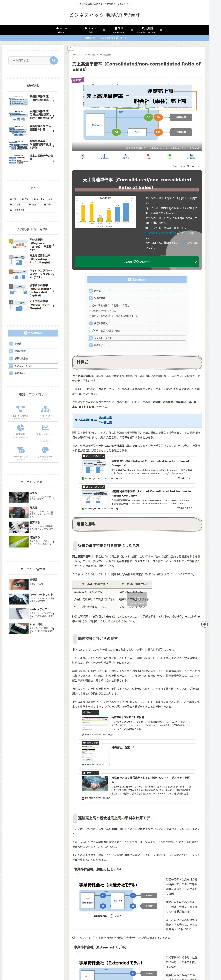Jump to シミュレーション in sidebar contents

pos(23,366)
